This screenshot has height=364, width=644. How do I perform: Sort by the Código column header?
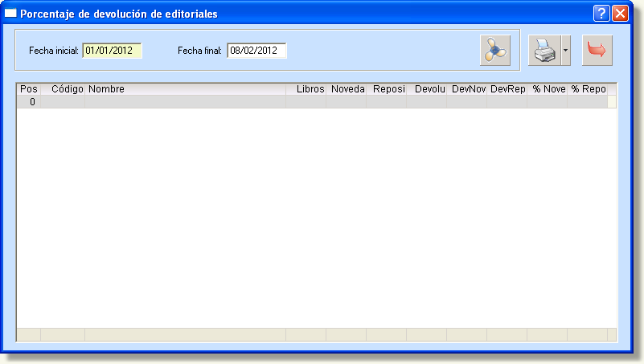[63, 89]
